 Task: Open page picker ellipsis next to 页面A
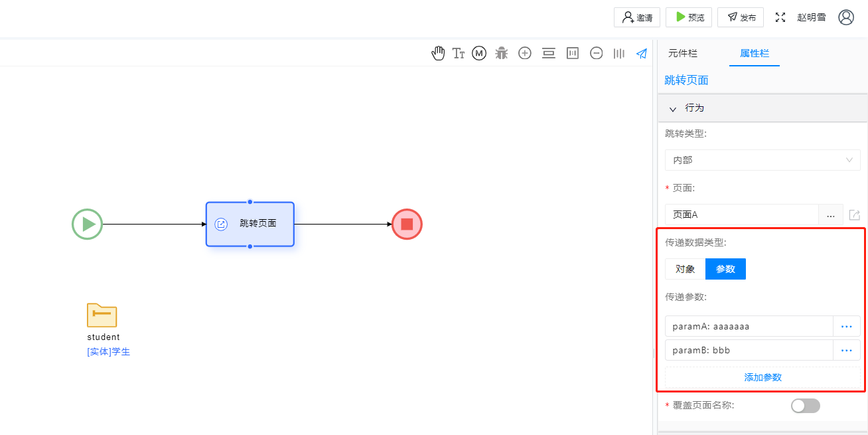click(831, 215)
